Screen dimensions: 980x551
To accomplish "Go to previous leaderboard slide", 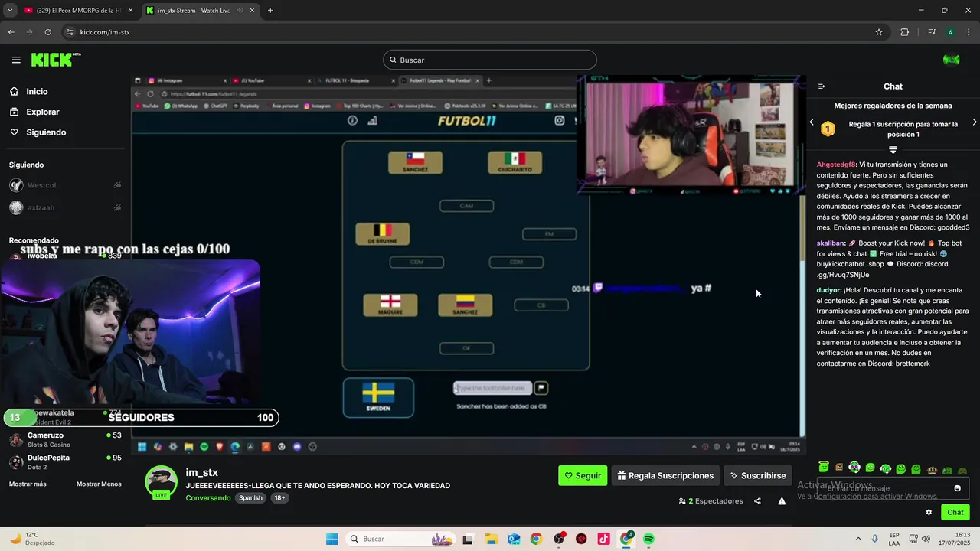I will [x=812, y=122].
